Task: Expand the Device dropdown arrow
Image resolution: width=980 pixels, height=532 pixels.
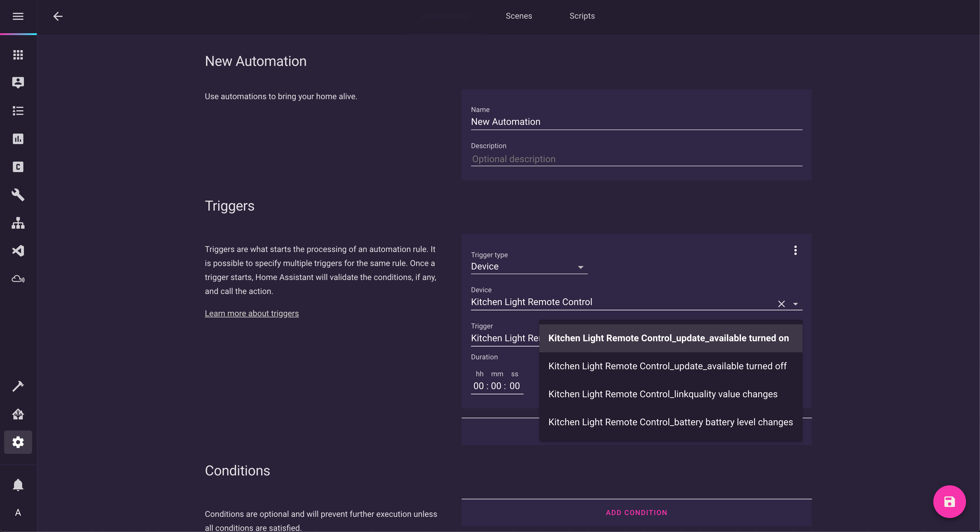Action: pos(795,304)
